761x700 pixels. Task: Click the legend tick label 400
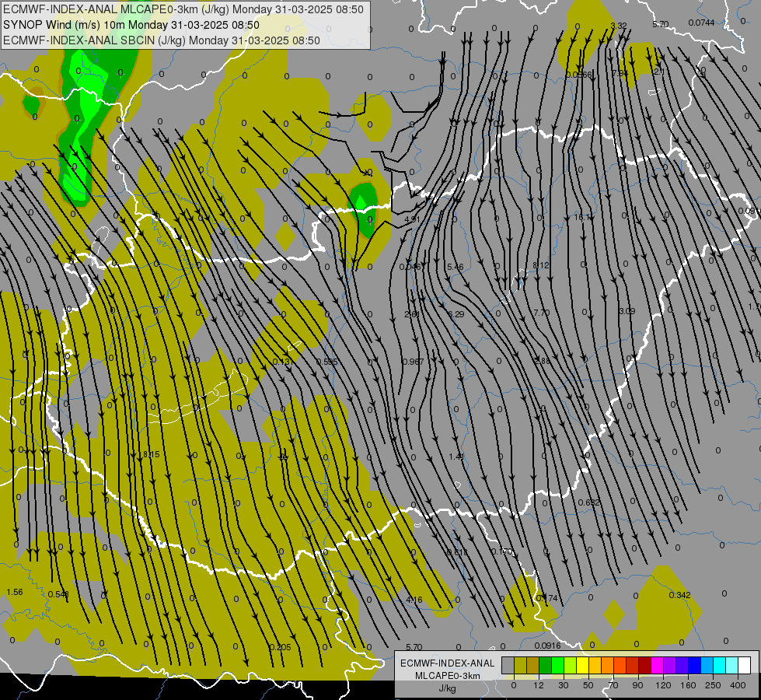pos(738,685)
